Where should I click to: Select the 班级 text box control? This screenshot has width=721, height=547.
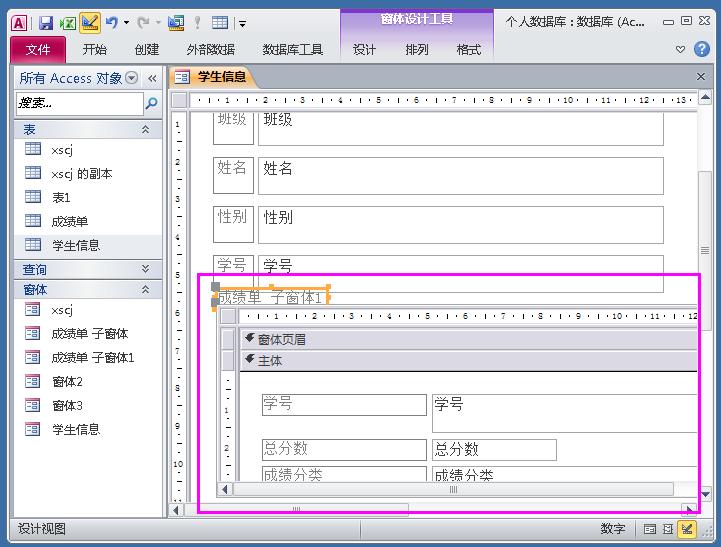pos(461,129)
